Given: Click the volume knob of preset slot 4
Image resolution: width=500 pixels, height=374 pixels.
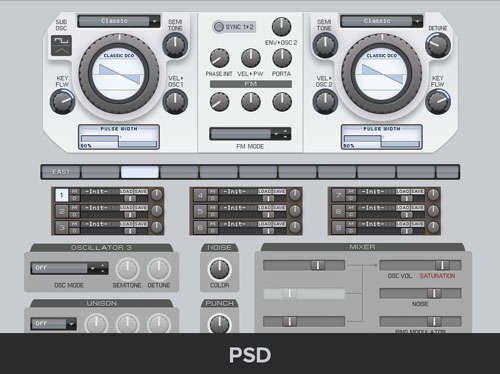Looking at the screenshot, I should (x=295, y=194).
